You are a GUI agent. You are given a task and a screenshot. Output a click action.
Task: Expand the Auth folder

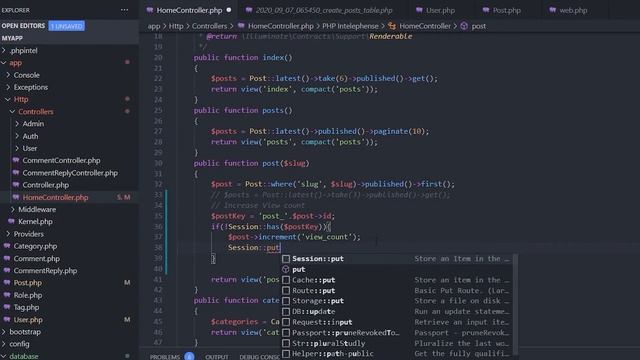tap(17, 136)
